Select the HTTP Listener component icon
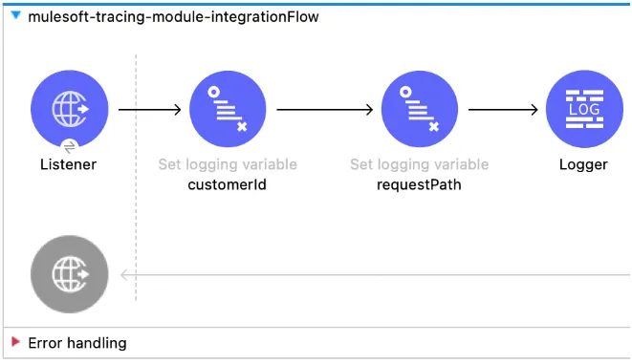 [70, 109]
